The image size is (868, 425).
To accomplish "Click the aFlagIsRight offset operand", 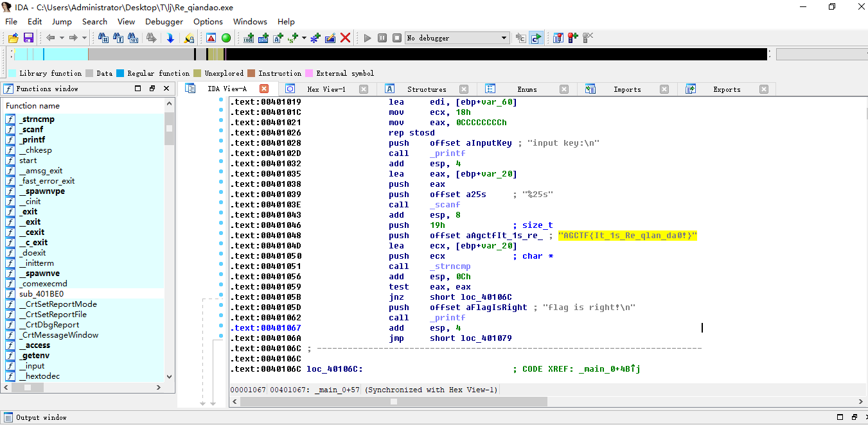I will 480,308.
